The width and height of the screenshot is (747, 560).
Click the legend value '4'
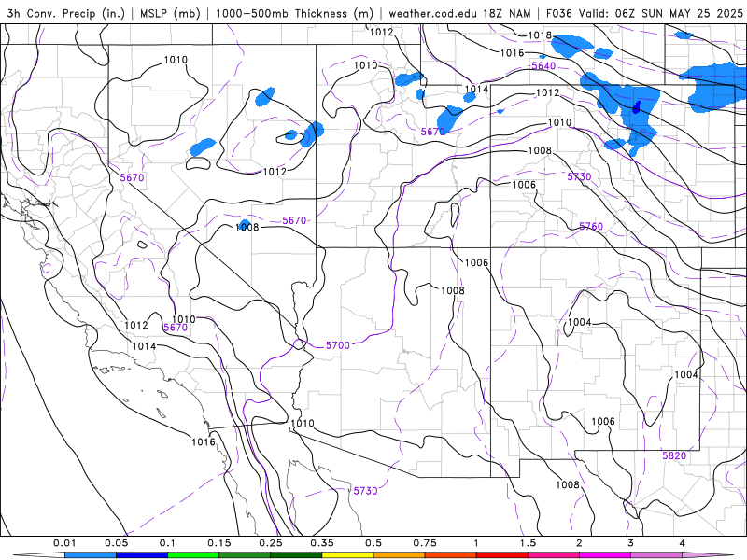(683, 543)
